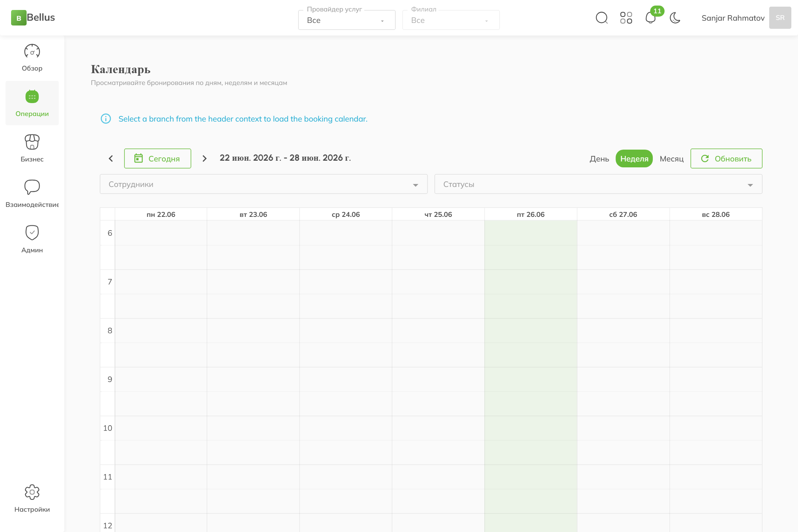Open notifications bell with 11 badge
Image resolution: width=798 pixels, height=532 pixels.
[651, 18]
